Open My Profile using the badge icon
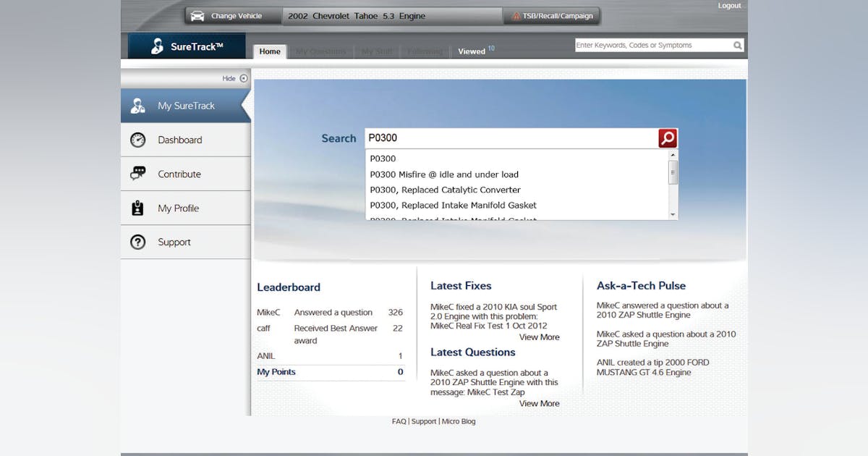Image resolution: width=868 pixels, height=456 pixels. (x=139, y=208)
